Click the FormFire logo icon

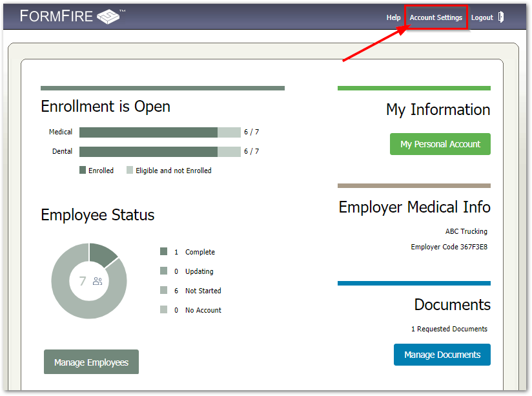tap(108, 16)
